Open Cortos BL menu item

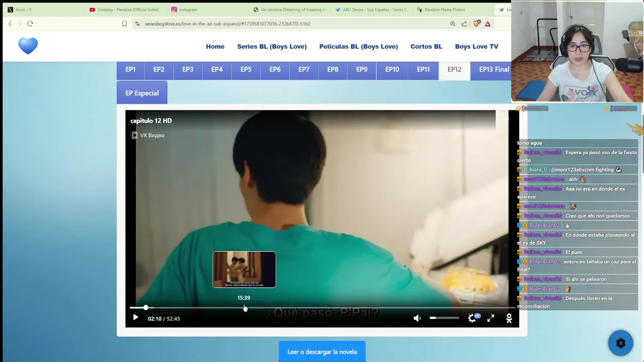[x=426, y=46]
